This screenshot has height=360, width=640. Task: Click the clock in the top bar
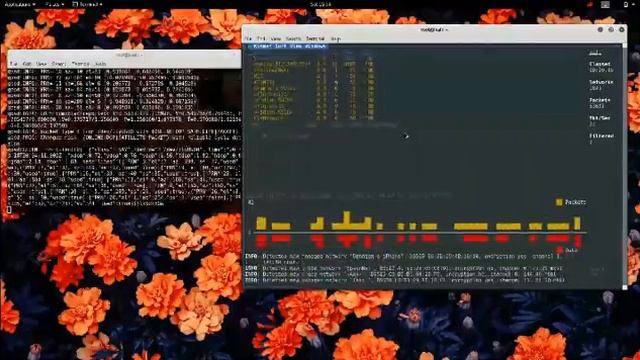pos(320,4)
